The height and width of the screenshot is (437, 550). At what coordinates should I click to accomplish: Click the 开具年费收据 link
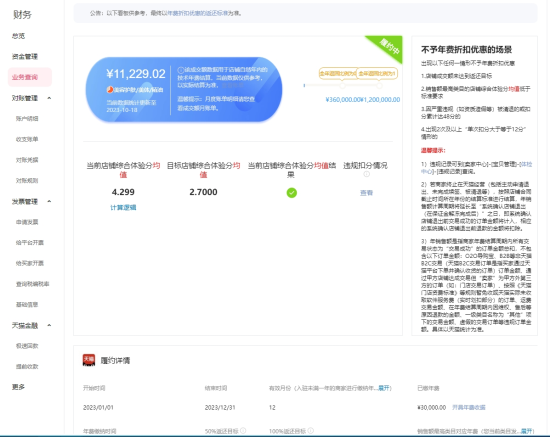469,408
